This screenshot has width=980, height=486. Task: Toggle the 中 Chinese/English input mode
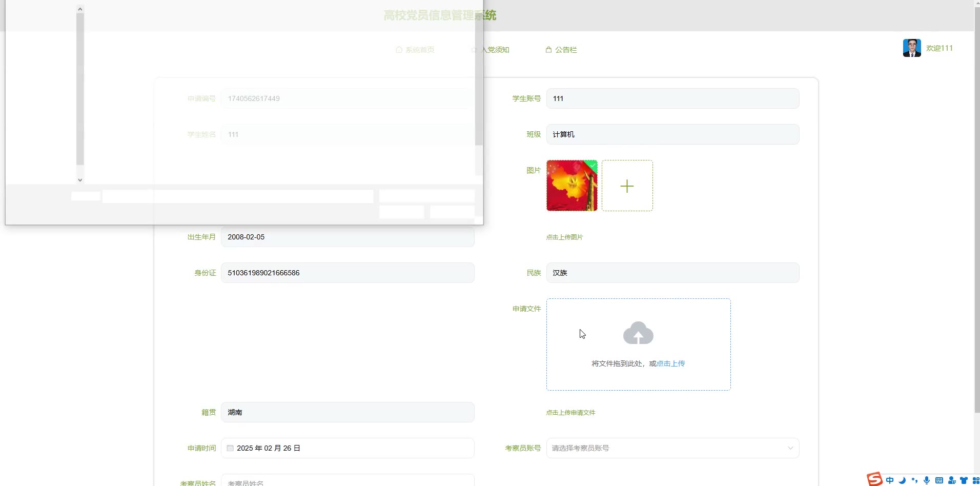(x=890, y=480)
